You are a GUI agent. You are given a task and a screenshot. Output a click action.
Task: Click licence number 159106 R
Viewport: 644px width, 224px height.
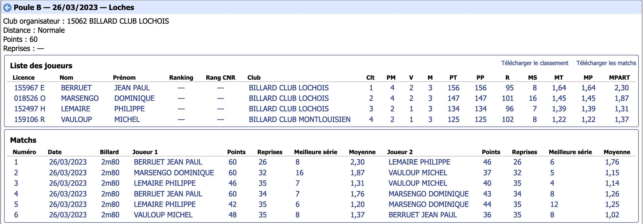tap(29, 120)
